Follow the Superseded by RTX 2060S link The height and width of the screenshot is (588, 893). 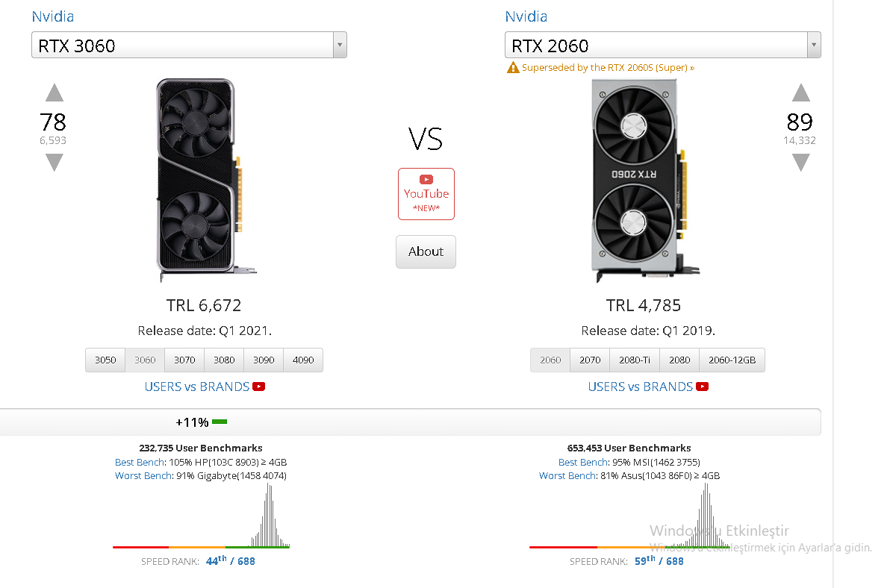tap(608, 68)
